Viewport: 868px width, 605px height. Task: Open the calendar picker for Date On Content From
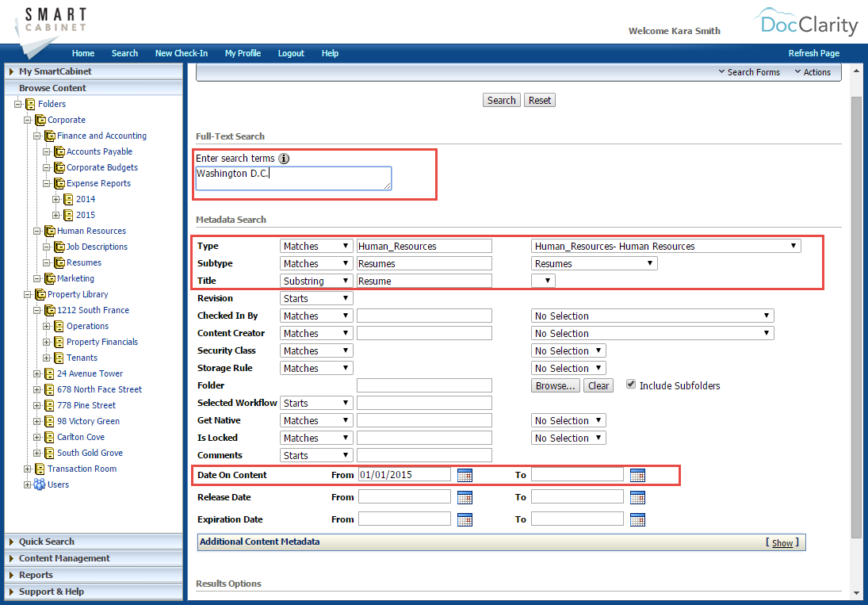click(465, 475)
